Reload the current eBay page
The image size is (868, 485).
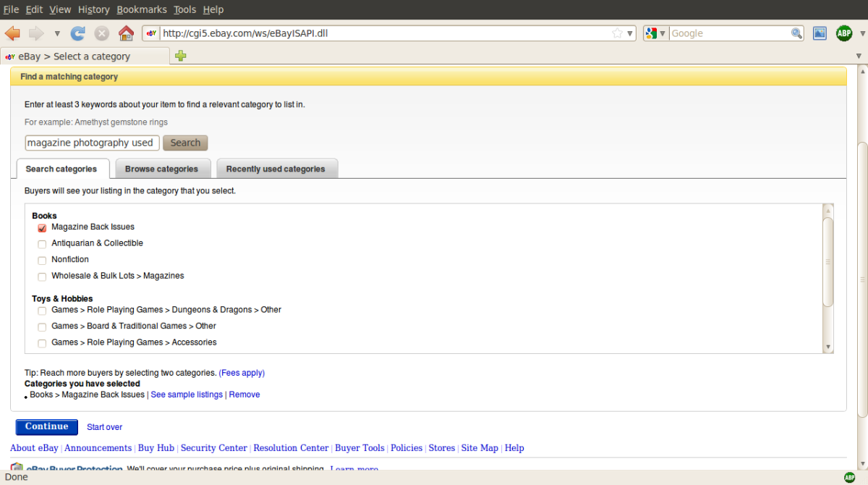click(77, 33)
